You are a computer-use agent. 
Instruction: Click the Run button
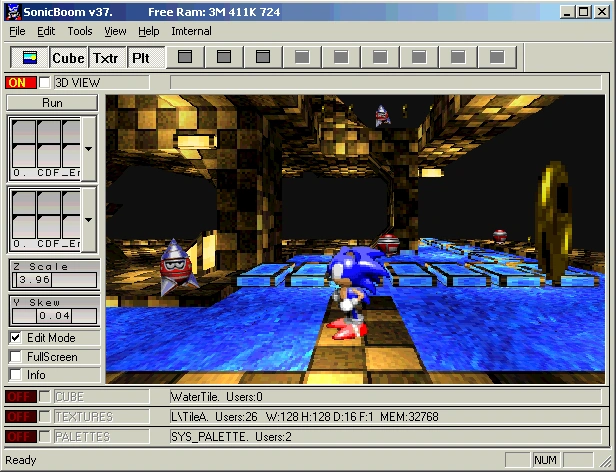tap(52, 103)
